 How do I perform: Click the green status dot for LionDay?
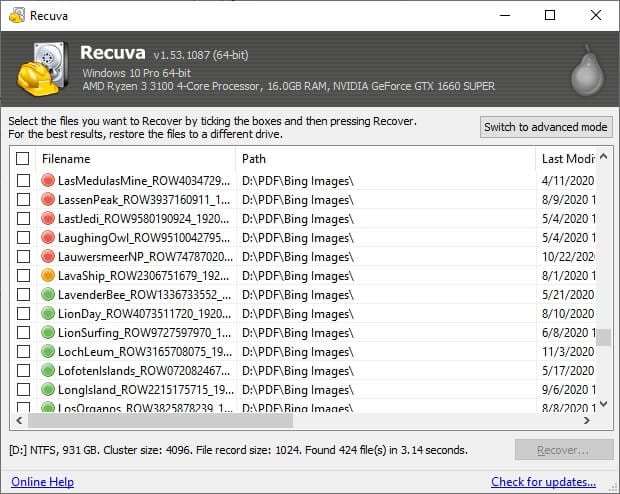pyautogui.click(x=48, y=313)
